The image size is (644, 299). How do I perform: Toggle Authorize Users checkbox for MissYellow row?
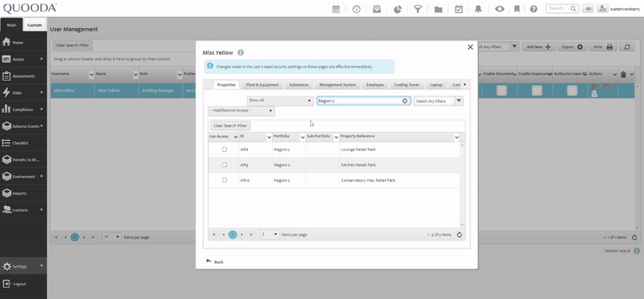pyautogui.click(x=572, y=91)
